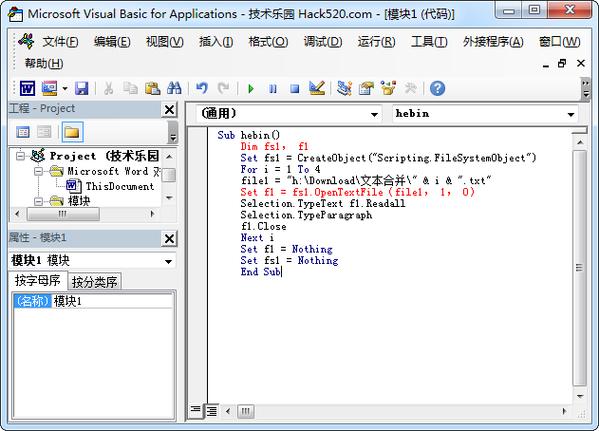
Task: Click project tree scroll up arrow
Action: [169, 157]
